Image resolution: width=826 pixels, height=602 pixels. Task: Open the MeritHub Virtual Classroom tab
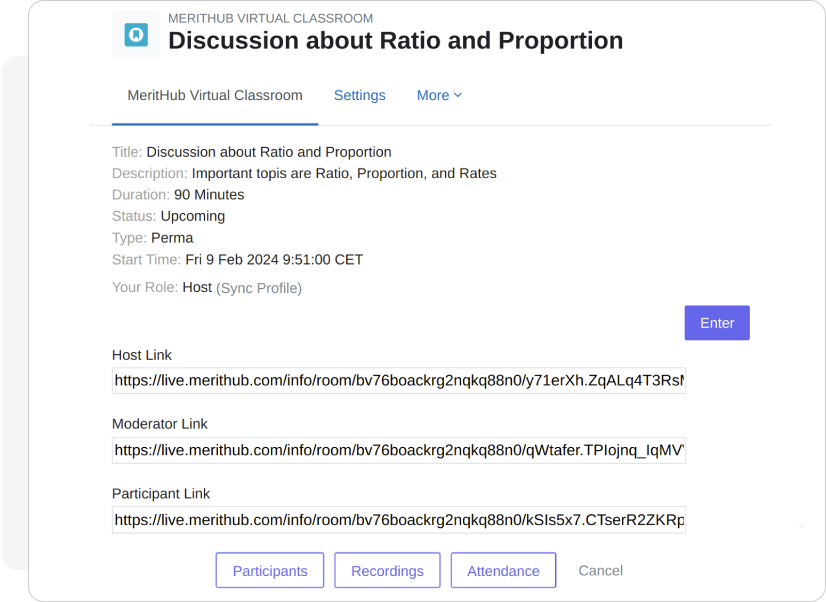pos(215,95)
